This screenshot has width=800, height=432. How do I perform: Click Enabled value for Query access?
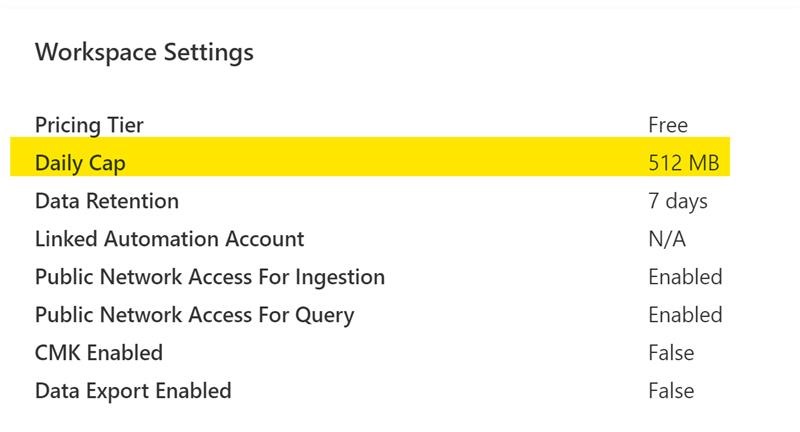click(x=685, y=315)
